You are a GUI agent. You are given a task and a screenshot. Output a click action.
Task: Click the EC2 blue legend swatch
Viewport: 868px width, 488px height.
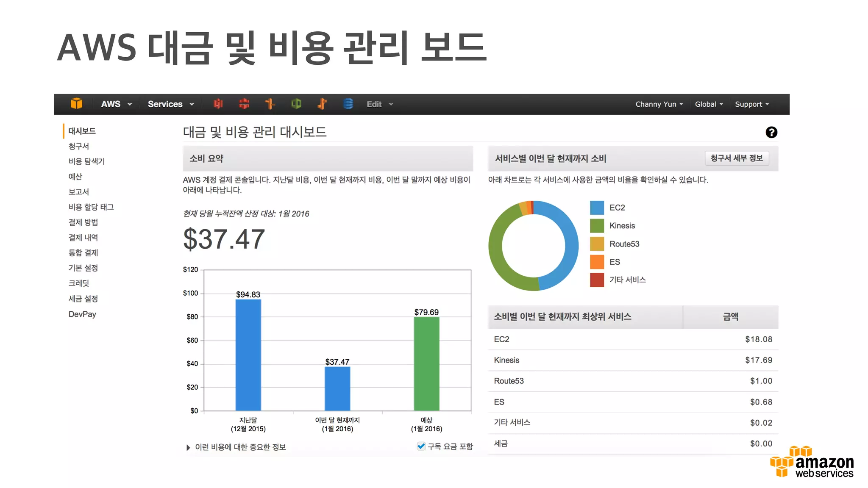coord(597,208)
